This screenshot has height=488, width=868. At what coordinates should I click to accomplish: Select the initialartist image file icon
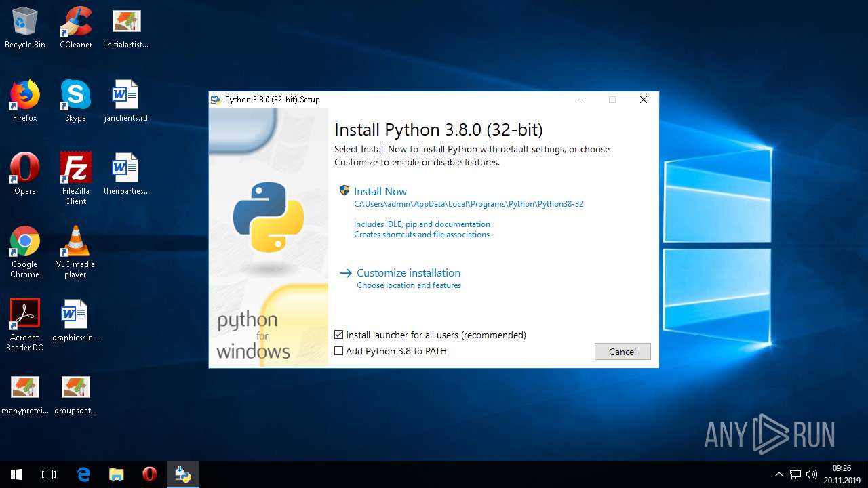[x=126, y=28]
